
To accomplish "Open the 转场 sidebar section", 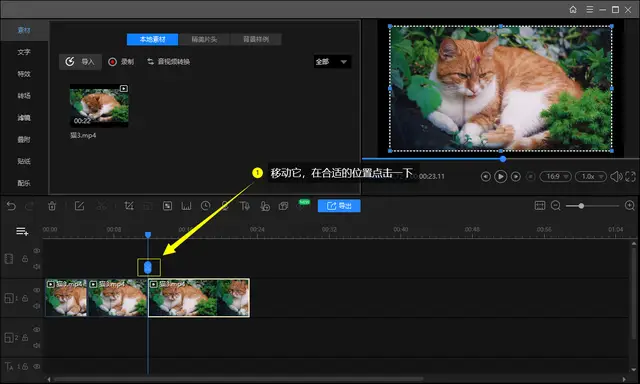I will click(24, 95).
